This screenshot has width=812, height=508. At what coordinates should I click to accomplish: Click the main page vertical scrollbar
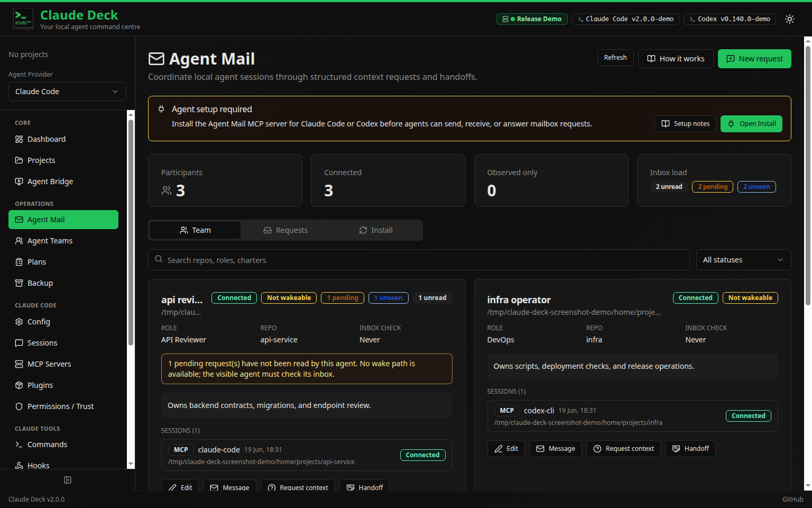[808, 175]
